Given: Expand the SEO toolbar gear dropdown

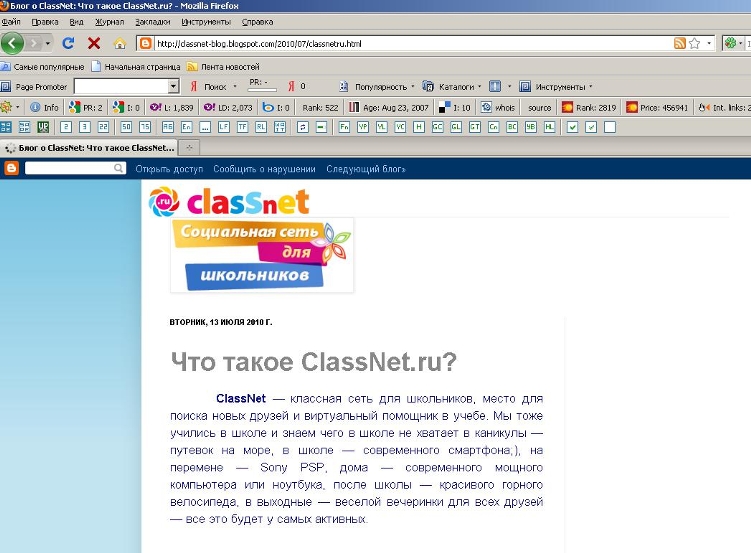Looking at the screenshot, I should pos(17,107).
